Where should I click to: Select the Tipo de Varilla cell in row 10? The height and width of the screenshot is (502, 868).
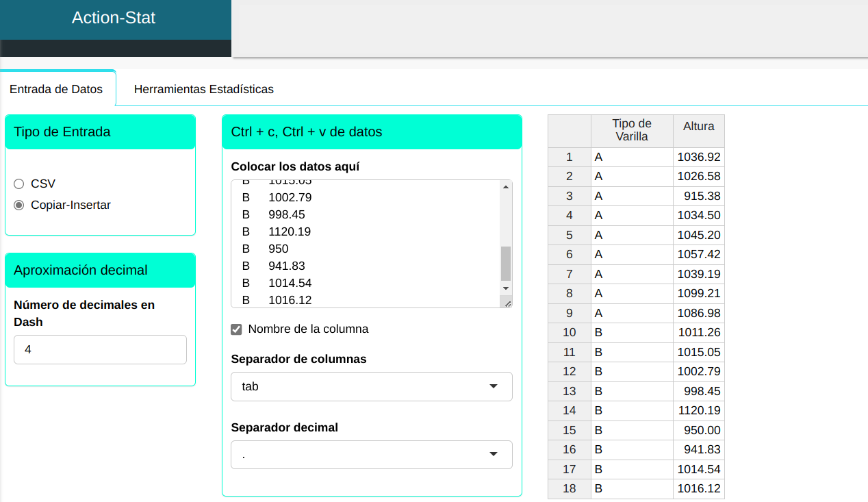(x=631, y=333)
